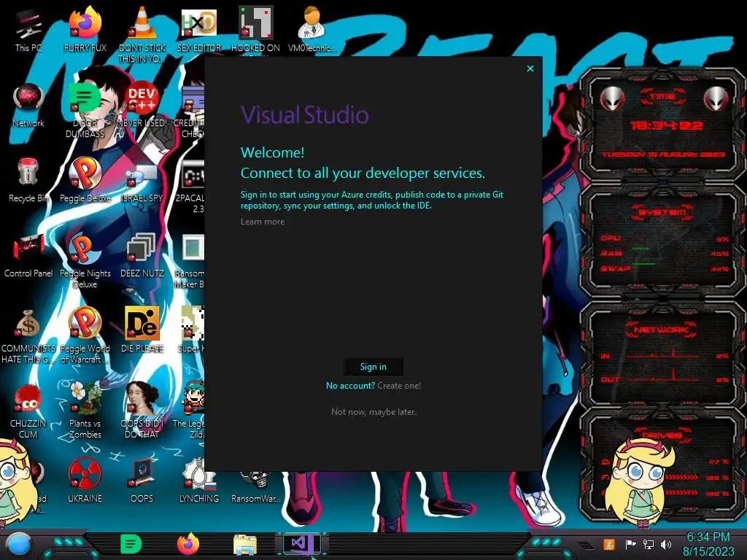Select the UKRAINE radiation symbol shortcut
Screen dimensions: 747x560
[x=85, y=481]
